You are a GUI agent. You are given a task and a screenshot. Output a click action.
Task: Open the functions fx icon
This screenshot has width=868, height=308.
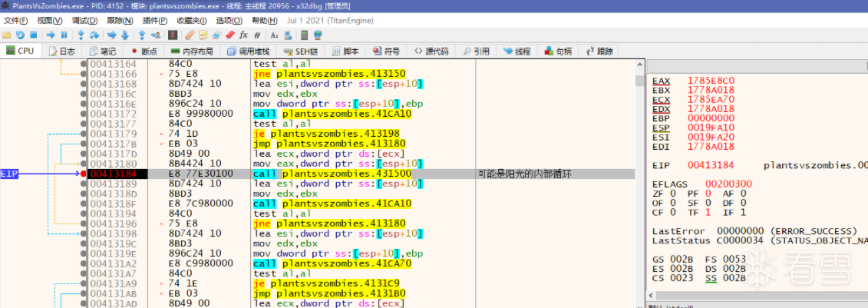[243, 35]
